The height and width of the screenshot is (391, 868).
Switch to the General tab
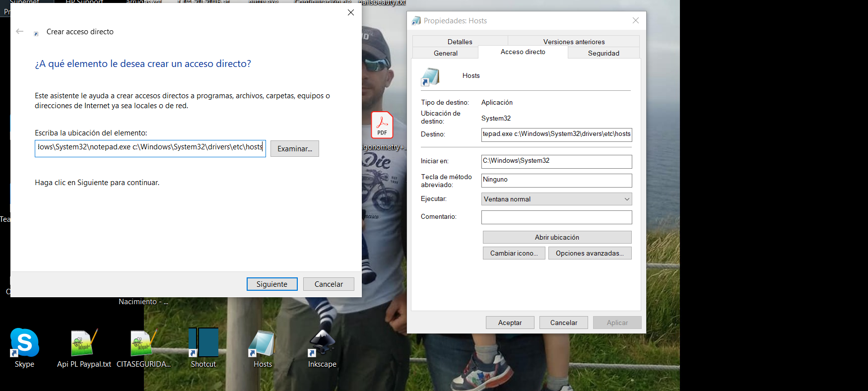(x=445, y=53)
